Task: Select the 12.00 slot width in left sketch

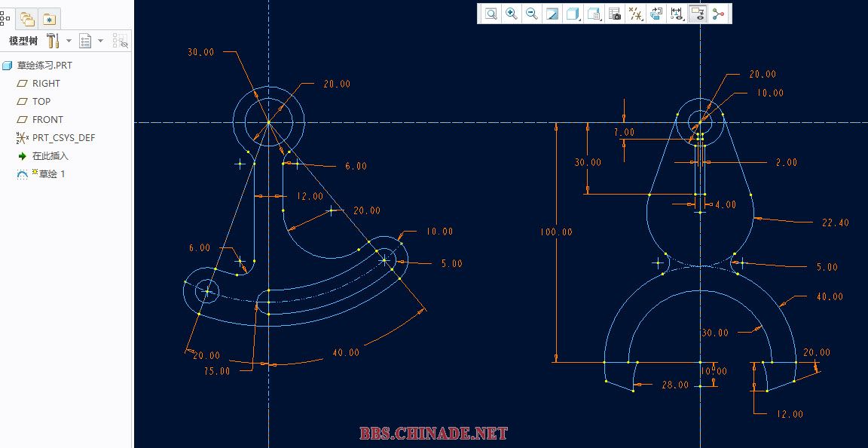Action: click(x=310, y=196)
